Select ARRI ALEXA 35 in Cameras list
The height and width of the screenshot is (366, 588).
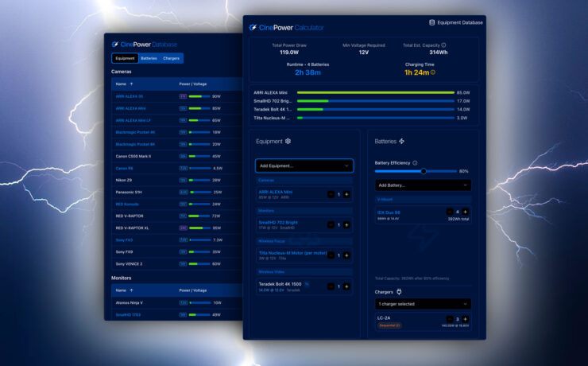click(x=129, y=96)
